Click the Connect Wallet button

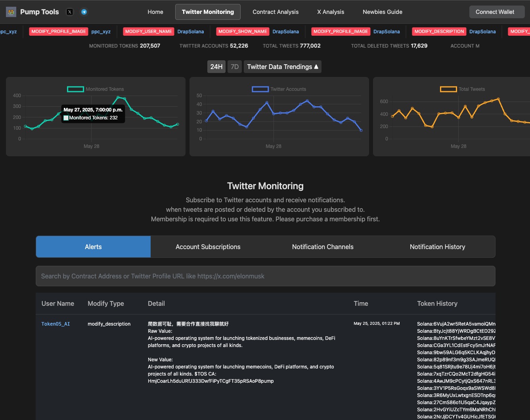[x=495, y=12]
